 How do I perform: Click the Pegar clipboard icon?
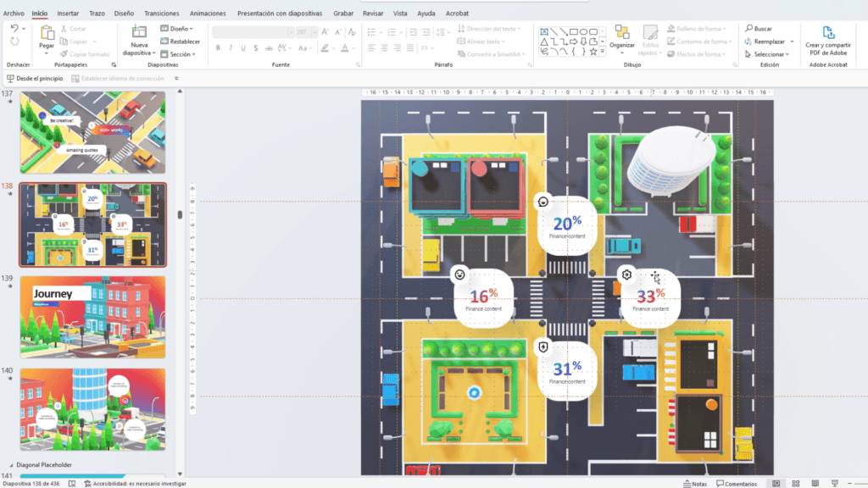click(x=47, y=34)
